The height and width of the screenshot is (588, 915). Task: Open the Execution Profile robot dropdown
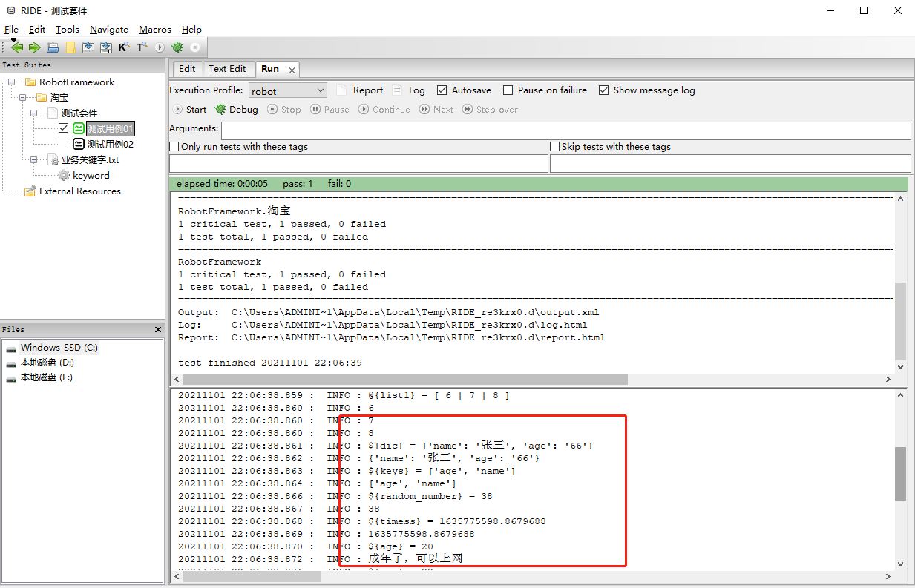(x=287, y=90)
